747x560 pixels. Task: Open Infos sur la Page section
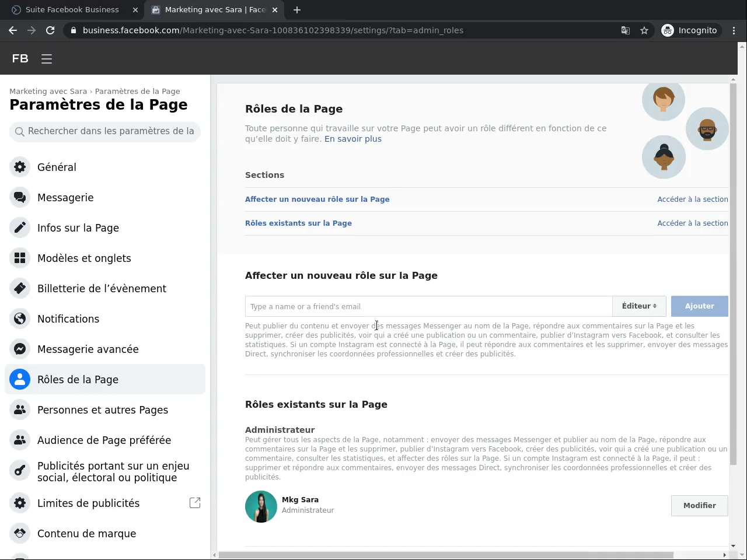[105, 228]
